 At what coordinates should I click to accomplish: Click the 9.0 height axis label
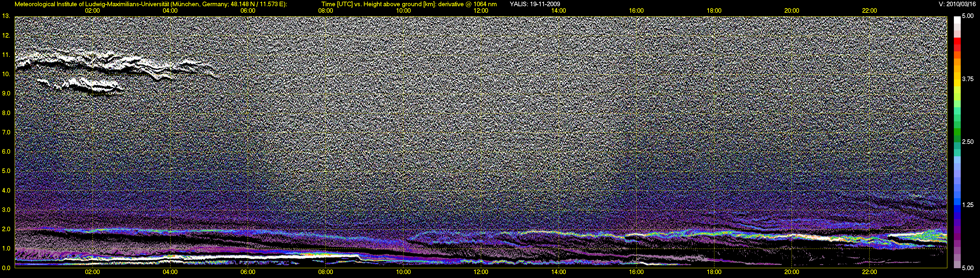click(x=6, y=93)
